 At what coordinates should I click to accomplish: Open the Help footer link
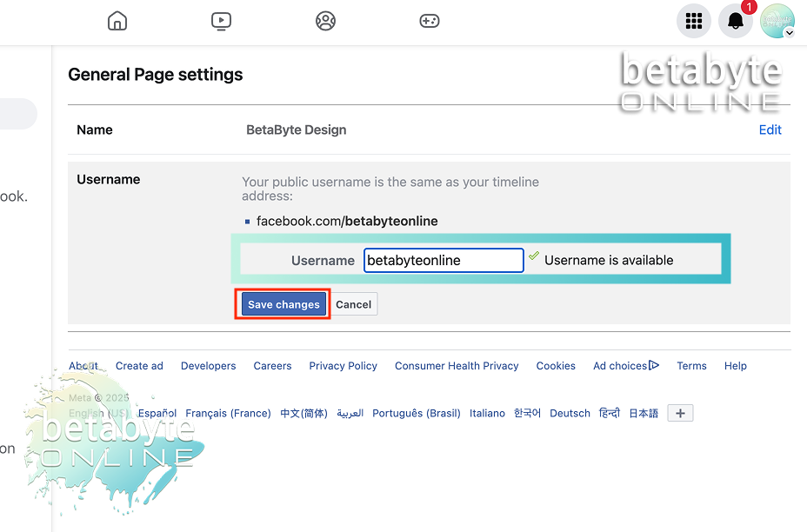[x=735, y=366]
